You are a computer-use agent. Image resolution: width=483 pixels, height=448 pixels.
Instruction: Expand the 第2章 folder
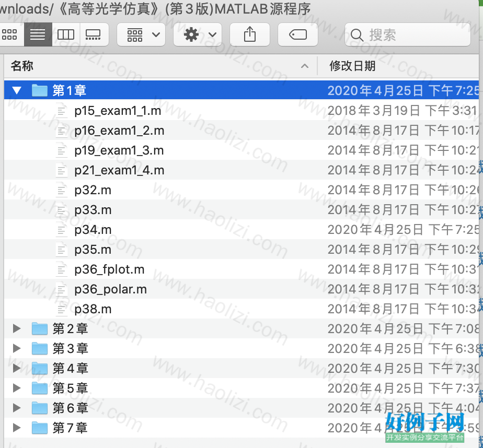[x=17, y=328]
